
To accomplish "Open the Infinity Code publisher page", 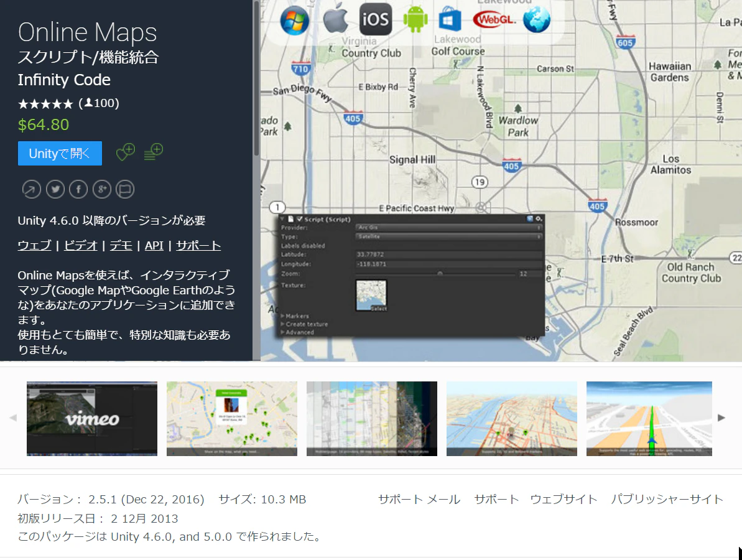I will (64, 80).
